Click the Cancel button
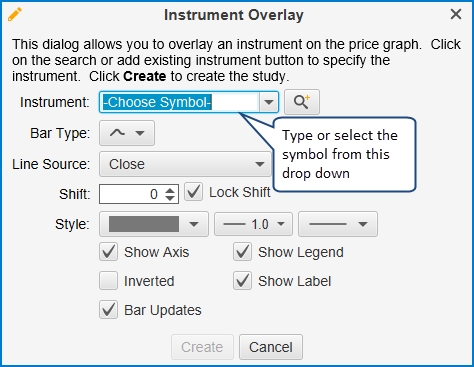474x367 pixels. click(x=271, y=347)
